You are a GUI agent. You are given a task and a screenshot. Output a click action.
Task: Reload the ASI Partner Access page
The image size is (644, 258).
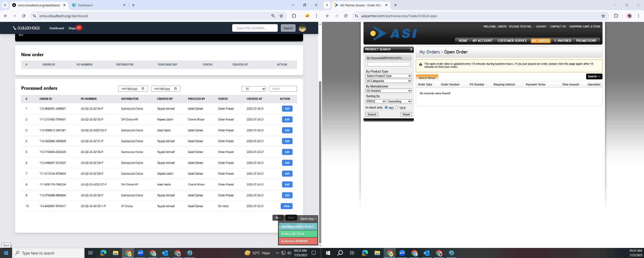click(346, 16)
